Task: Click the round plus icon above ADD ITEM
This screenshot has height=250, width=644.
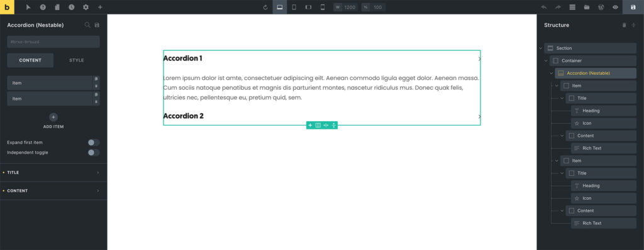Action: coord(53,117)
